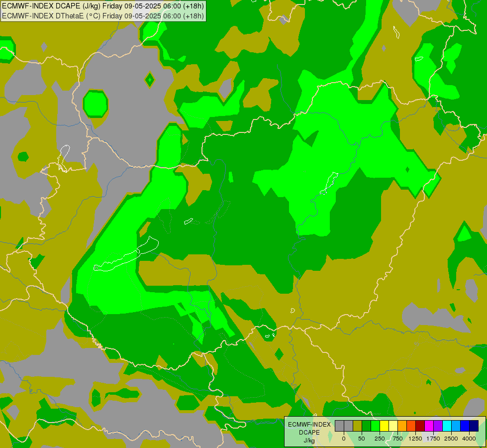Click the legend value '1750'
The height and width of the screenshot is (448, 487).
433,439
